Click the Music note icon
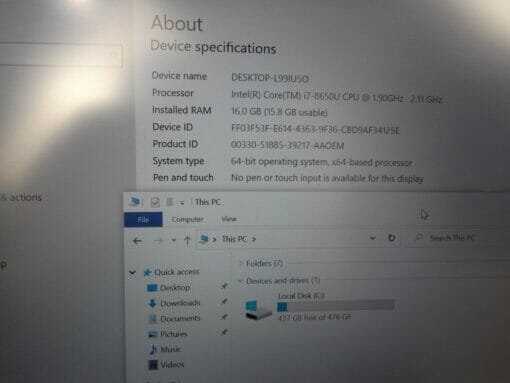510x383 pixels. tap(153, 349)
